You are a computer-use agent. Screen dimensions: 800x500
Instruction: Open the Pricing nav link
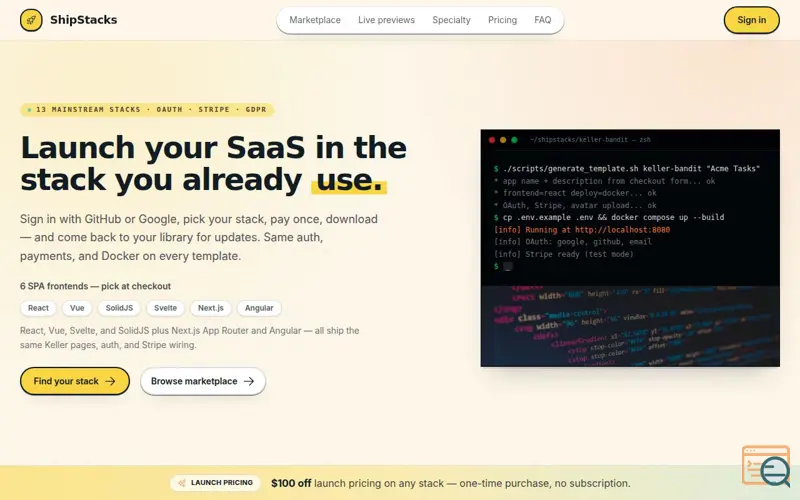pos(503,20)
